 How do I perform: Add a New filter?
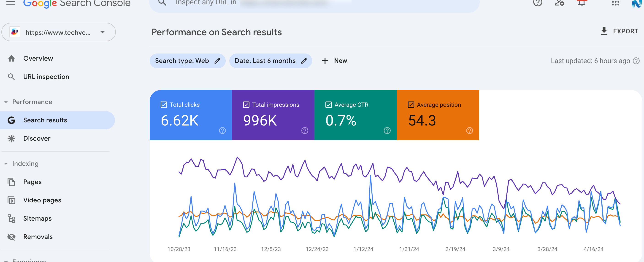pyautogui.click(x=334, y=61)
